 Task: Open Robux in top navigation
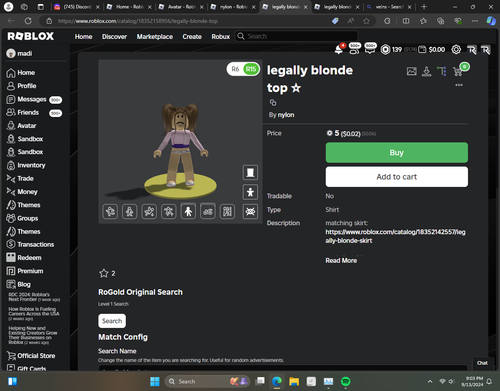(221, 36)
